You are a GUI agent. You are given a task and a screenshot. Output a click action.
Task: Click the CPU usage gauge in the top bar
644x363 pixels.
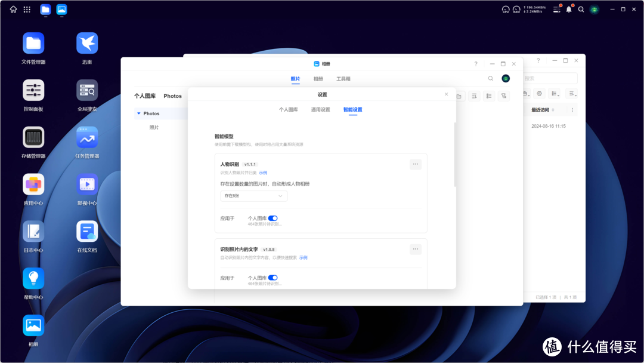tap(506, 10)
